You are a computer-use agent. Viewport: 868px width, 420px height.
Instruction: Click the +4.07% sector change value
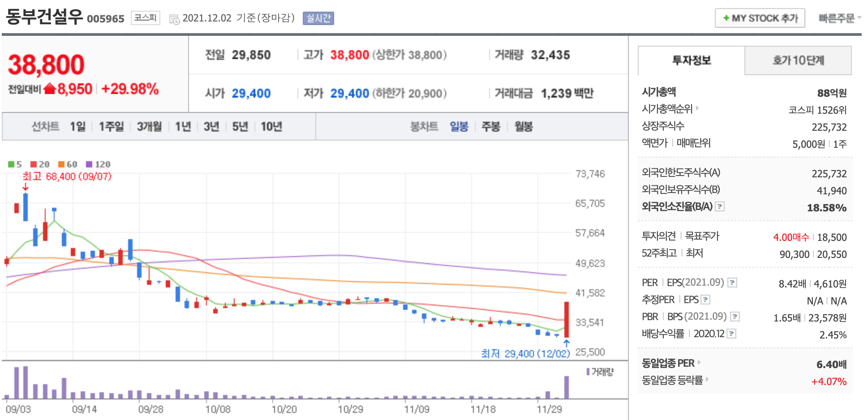829,381
